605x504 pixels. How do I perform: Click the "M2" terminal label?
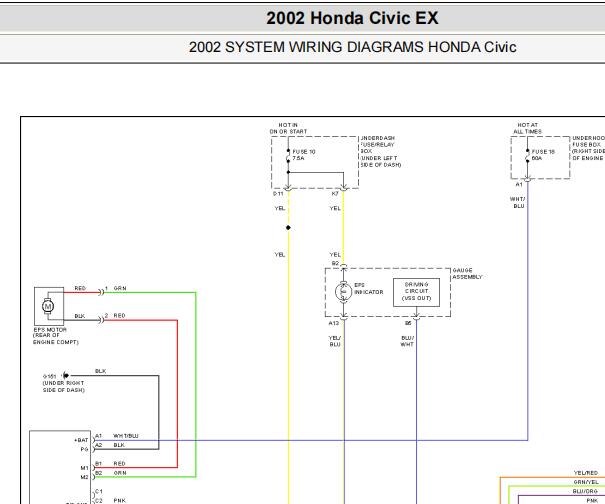(x=84, y=477)
